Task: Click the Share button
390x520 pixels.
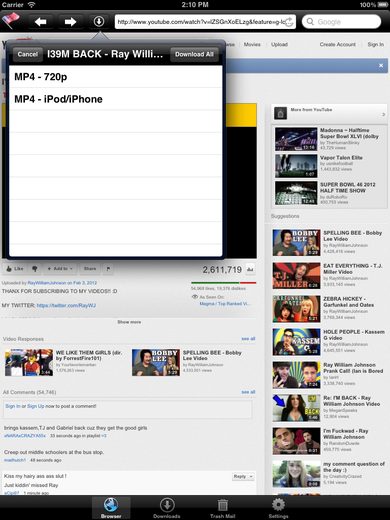Action: [x=90, y=268]
